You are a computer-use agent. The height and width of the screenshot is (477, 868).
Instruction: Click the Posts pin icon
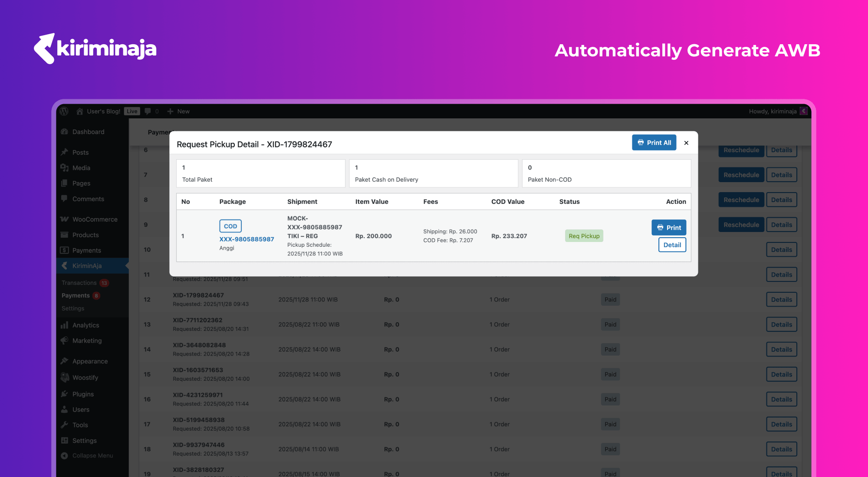coord(65,152)
